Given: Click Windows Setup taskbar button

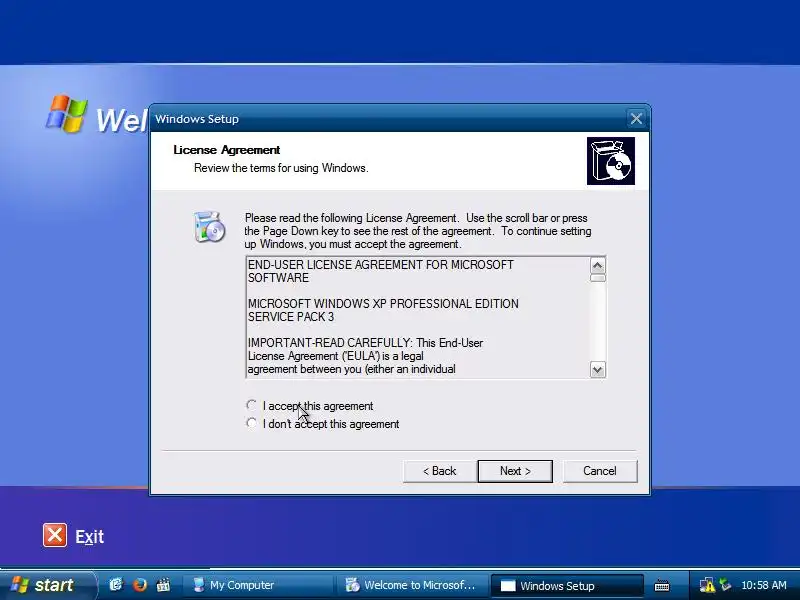Looking at the screenshot, I should click(567, 585).
